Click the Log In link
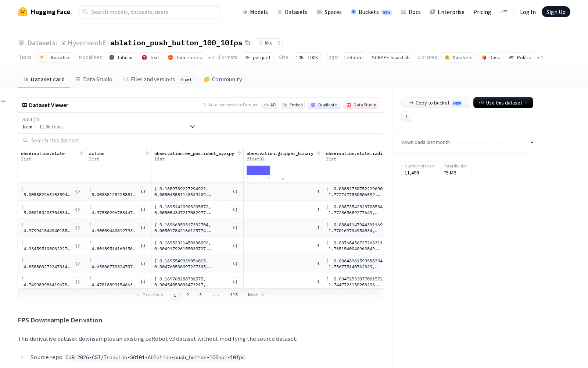Viewport: 588px width, 368px height. (x=528, y=12)
